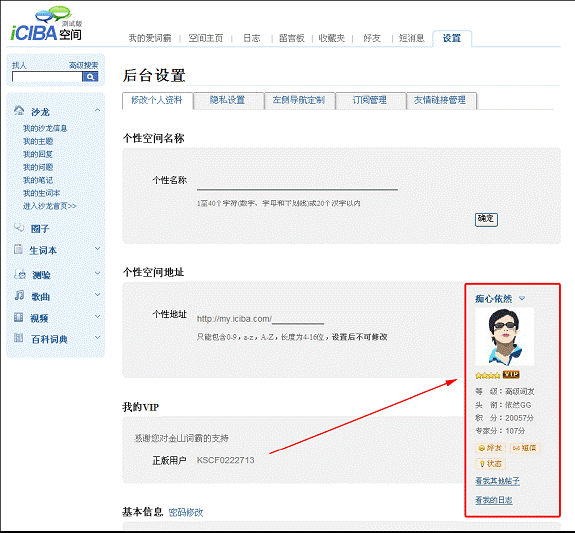Click the 个性名称 input field
The height and width of the screenshot is (533, 575).
point(297,182)
